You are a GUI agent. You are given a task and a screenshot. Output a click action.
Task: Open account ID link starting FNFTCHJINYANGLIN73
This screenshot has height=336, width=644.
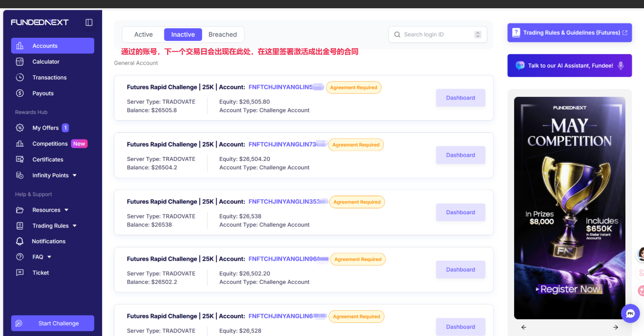point(287,144)
